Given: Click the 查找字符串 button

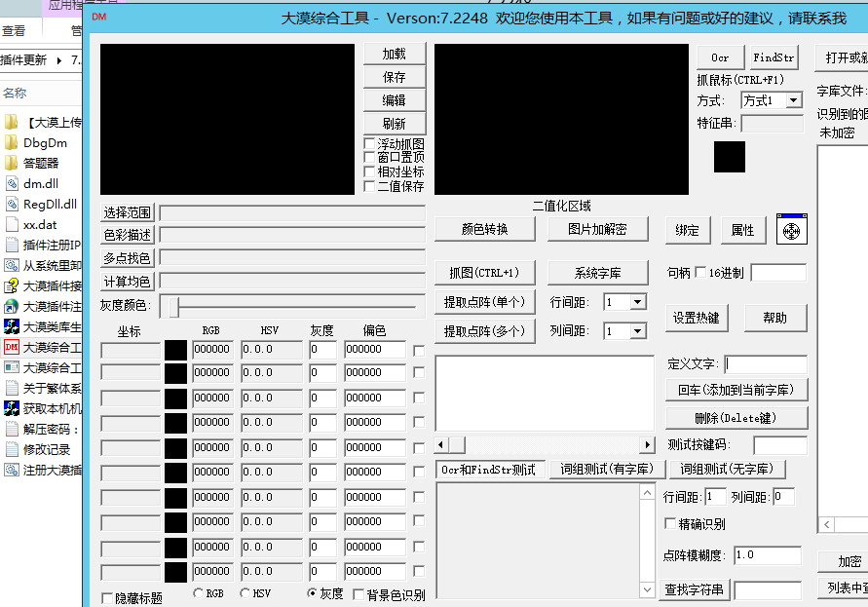Looking at the screenshot, I should click(695, 589).
